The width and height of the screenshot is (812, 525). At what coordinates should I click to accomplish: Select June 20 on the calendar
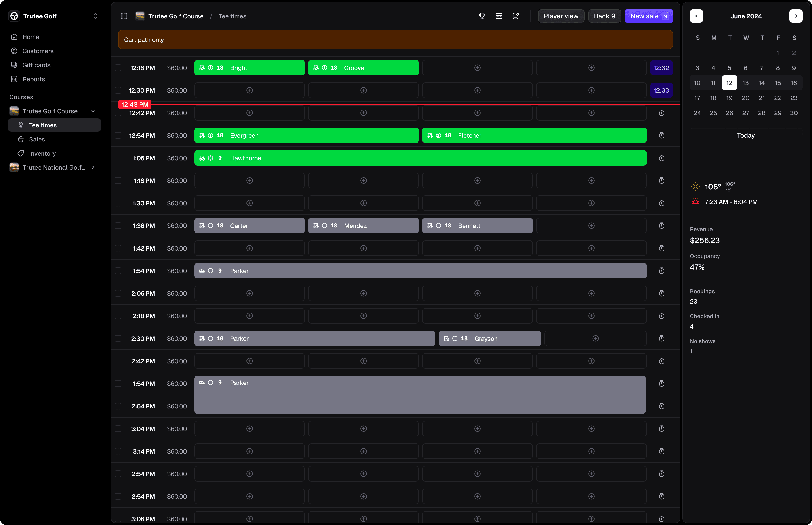click(746, 98)
